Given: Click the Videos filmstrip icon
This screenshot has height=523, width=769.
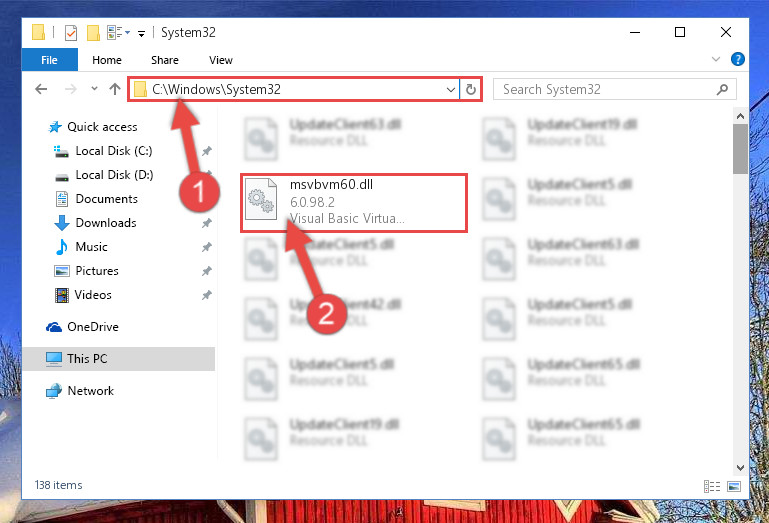Looking at the screenshot, I should (x=62, y=295).
